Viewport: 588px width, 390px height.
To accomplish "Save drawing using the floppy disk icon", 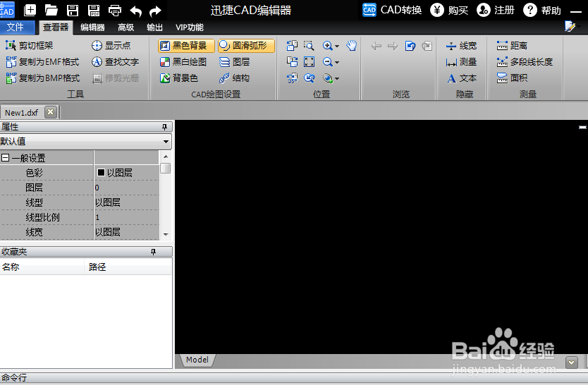I will [x=73, y=10].
